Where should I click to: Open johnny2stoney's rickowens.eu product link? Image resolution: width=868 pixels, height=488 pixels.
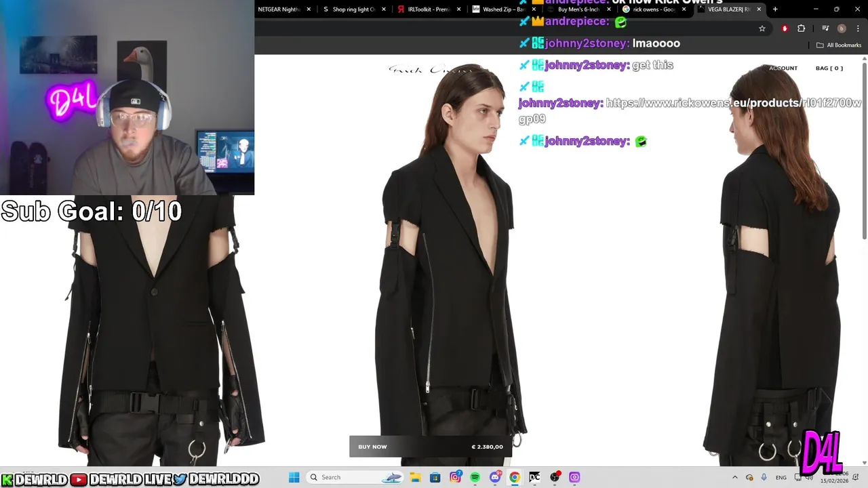coord(690,110)
